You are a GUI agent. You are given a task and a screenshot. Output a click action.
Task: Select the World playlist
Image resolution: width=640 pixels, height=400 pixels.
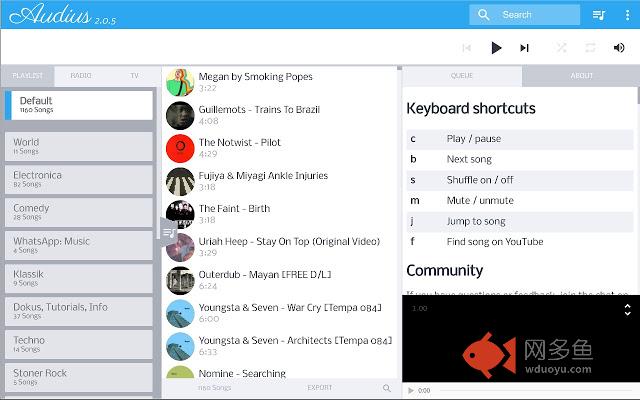coord(79,146)
